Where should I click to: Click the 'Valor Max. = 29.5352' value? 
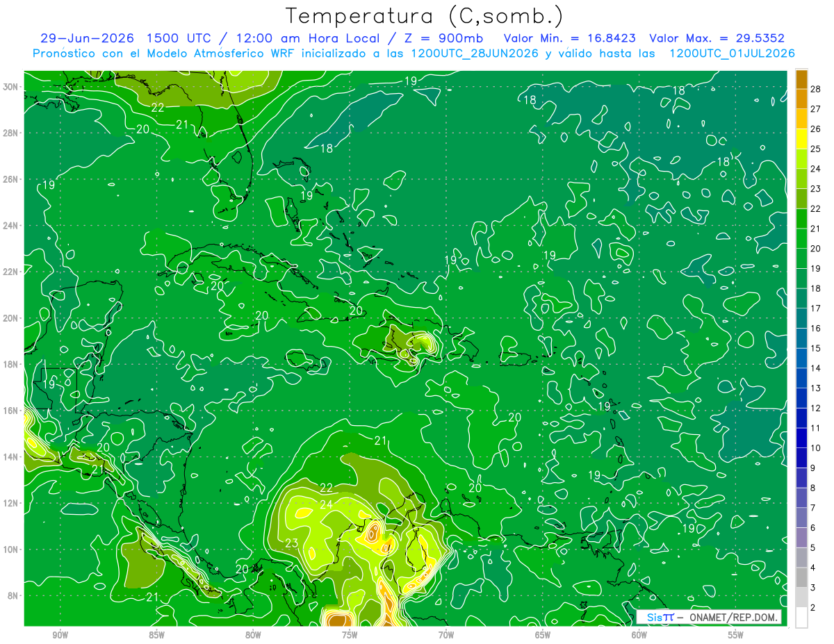click(718, 38)
